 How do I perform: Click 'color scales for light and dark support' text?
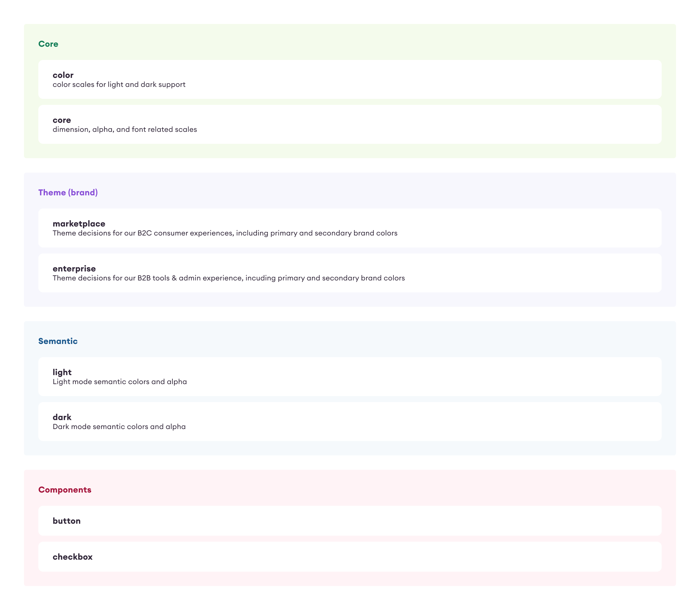[119, 84]
